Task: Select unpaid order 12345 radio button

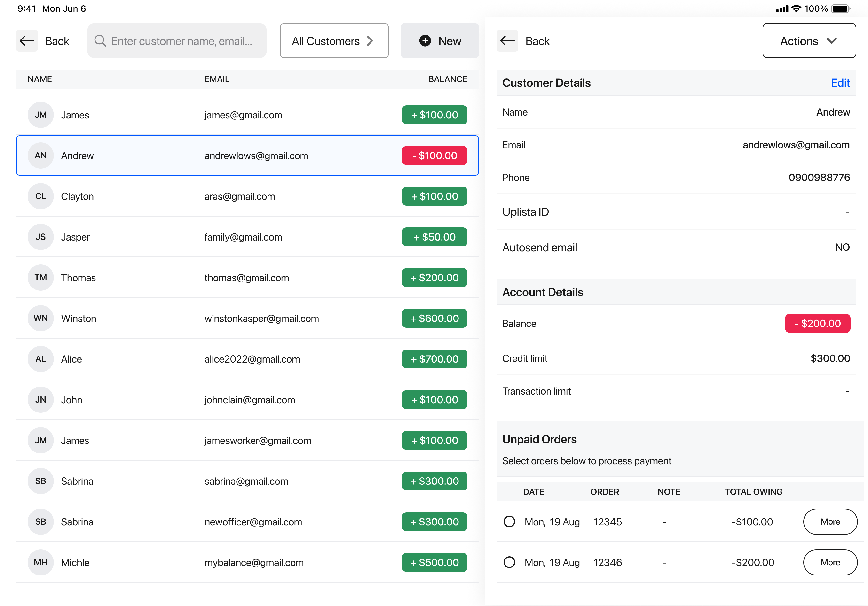Action: click(509, 522)
